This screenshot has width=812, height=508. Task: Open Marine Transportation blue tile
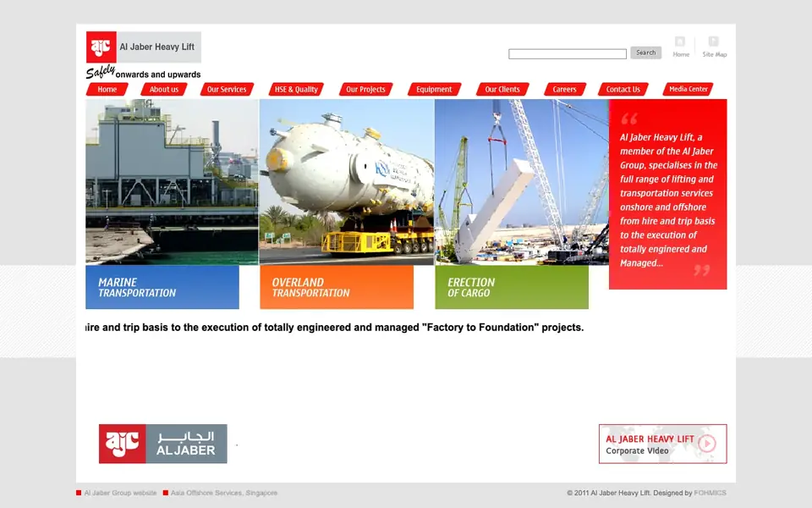(162, 287)
